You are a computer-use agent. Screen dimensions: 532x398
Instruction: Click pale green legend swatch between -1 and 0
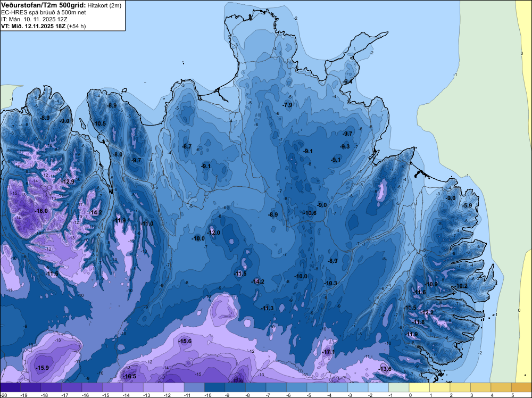tap(399, 387)
